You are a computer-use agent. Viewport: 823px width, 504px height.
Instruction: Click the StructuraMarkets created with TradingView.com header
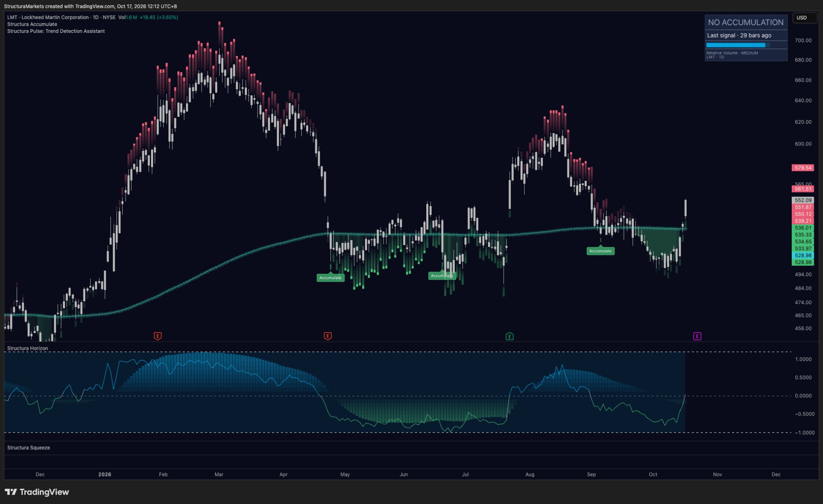90,6
